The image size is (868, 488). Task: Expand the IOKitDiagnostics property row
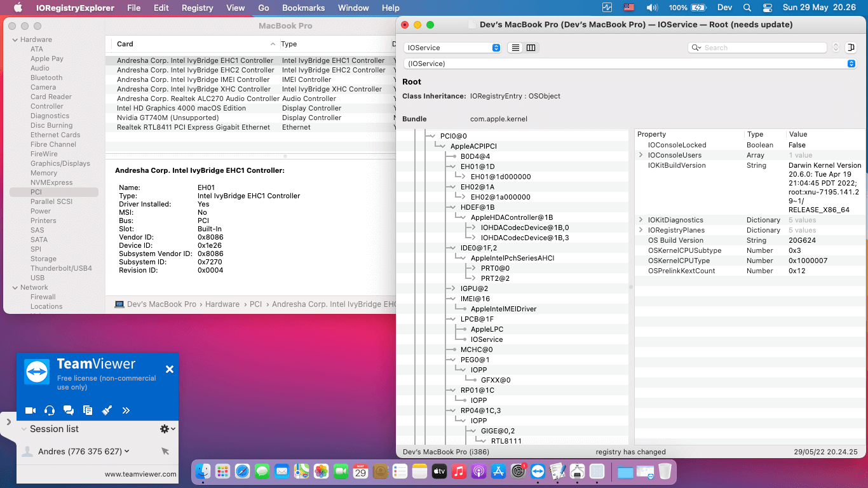coord(641,220)
